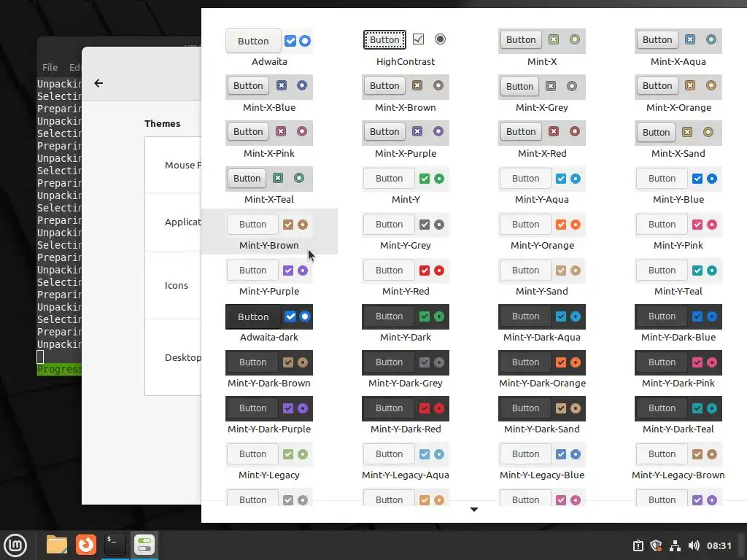Click the Themes settings panel icon
This screenshot has height=560, width=747.
[144, 545]
